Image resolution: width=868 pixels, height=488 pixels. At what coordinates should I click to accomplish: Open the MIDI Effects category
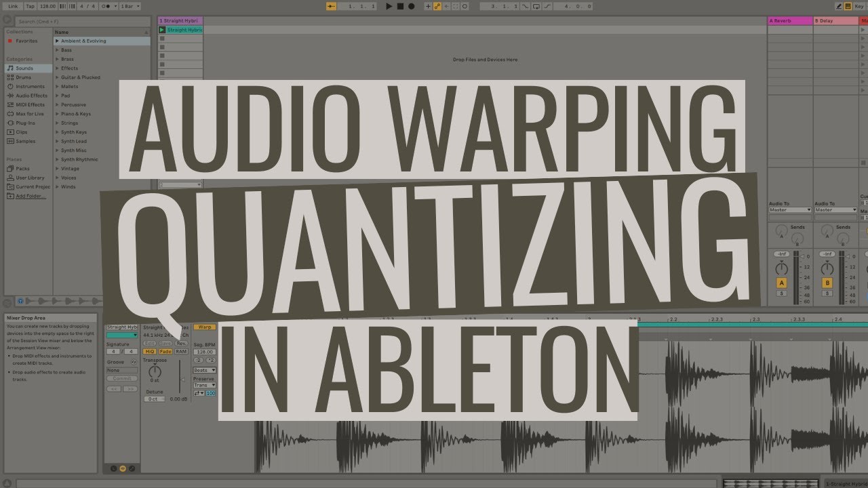[x=30, y=105]
